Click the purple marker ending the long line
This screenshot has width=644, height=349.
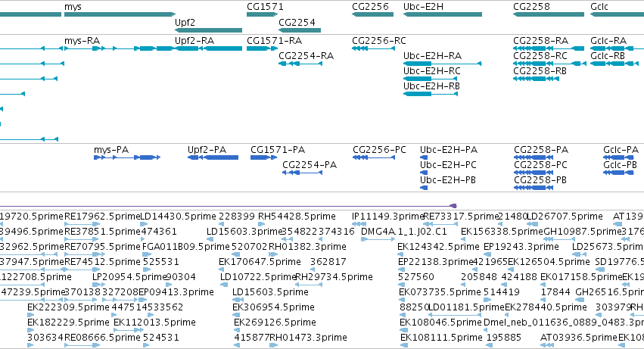click(453, 206)
